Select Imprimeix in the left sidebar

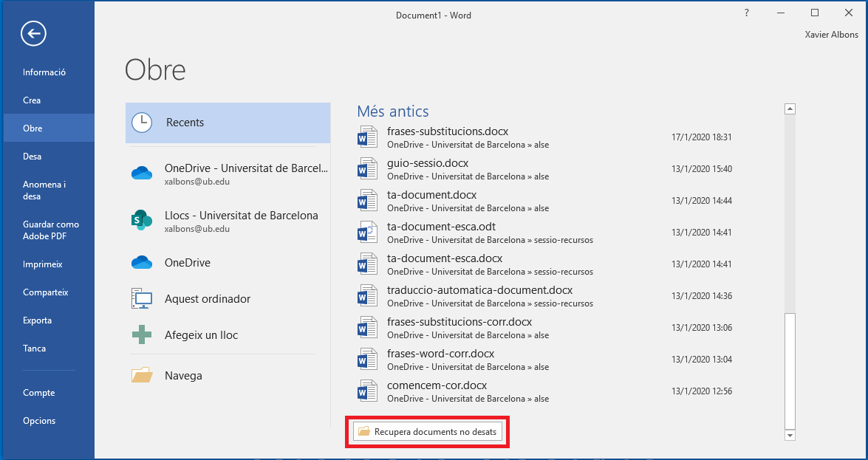pos(43,264)
